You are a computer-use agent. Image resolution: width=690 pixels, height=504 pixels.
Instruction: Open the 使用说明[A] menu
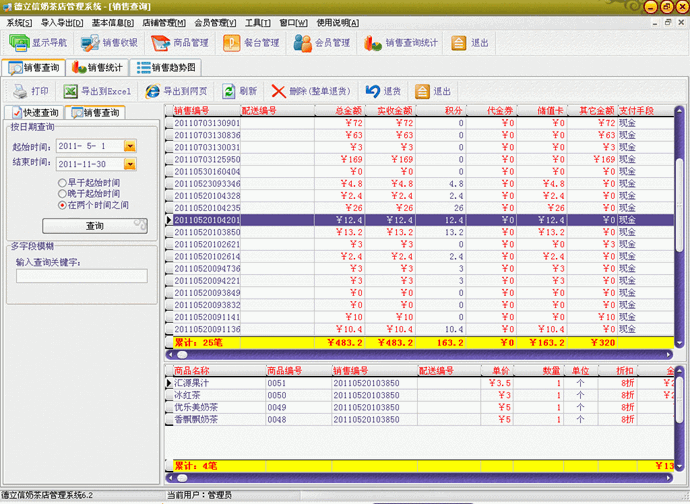tap(338, 23)
